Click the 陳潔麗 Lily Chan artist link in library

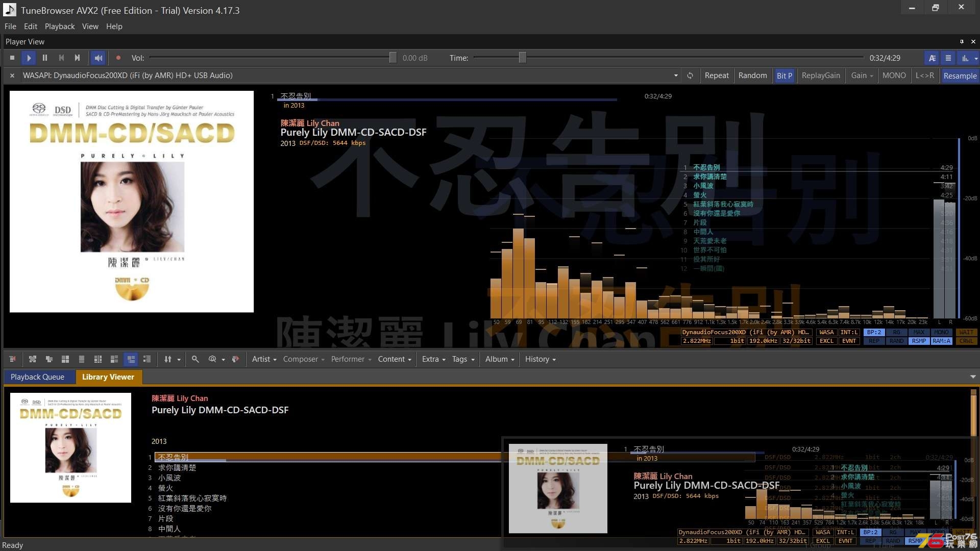tap(180, 398)
